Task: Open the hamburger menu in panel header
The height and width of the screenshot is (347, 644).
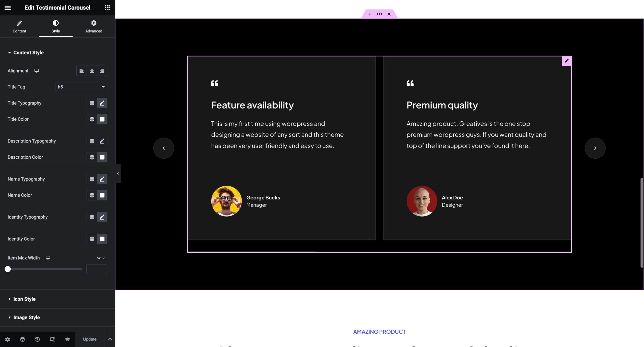Action: click(x=8, y=8)
